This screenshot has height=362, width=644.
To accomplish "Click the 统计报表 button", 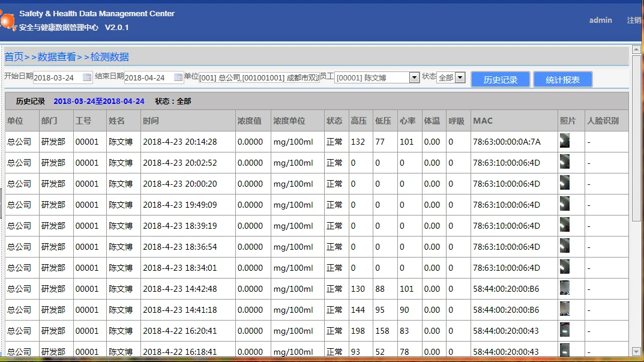I will coord(562,79).
